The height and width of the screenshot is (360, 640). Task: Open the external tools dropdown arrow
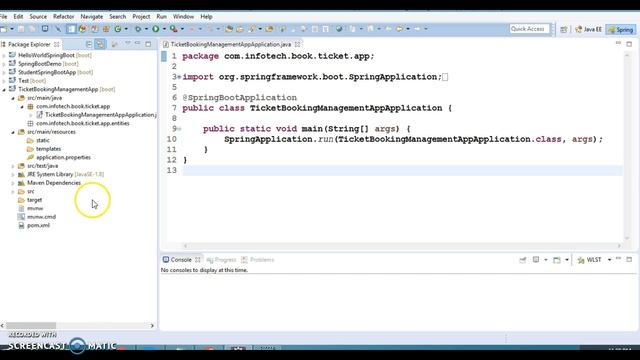point(182,29)
